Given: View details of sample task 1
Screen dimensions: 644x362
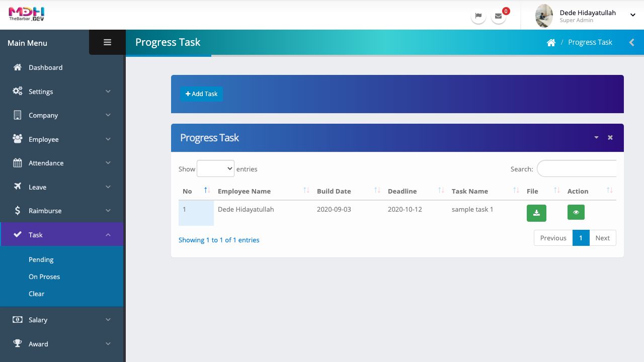Looking at the screenshot, I should (576, 212).
